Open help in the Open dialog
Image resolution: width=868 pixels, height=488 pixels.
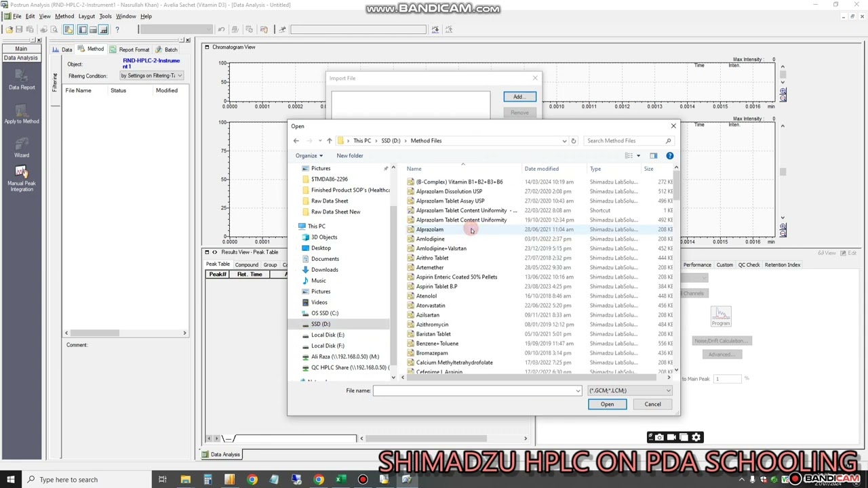coord(670,156)
